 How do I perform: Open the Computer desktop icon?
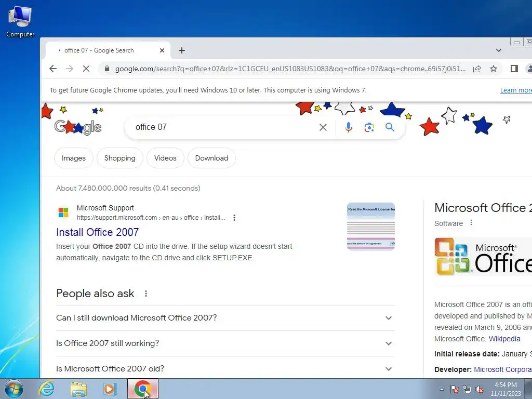(x=20, y=21)
